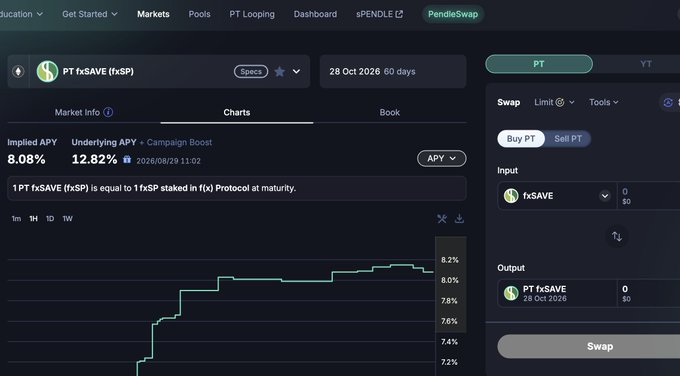Click the PT fxSAVE output token label
The image size is (680, 376).
tap(544, 289)
